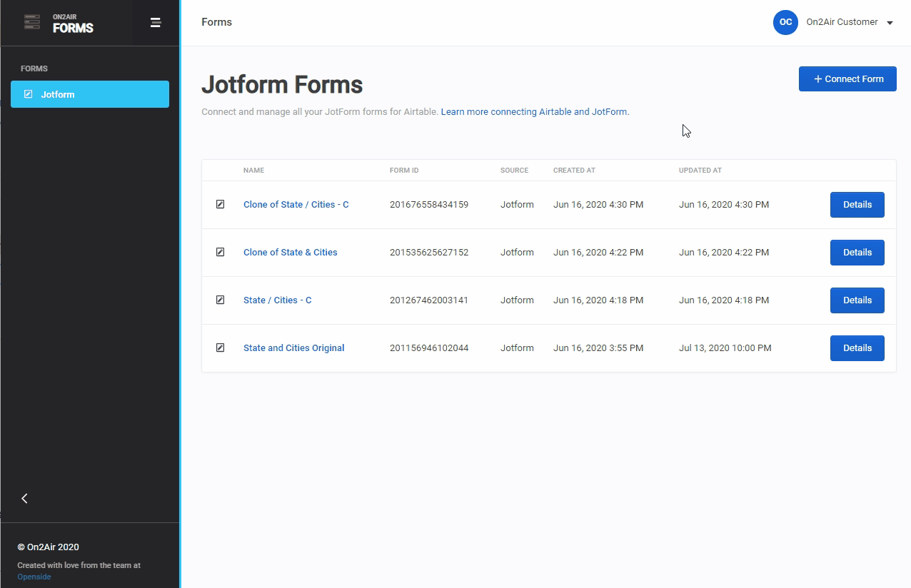Viewport: 911px width, 588px height.
Task: Collapse sidebar with the left chevron arrow
Action: point(25,499)
